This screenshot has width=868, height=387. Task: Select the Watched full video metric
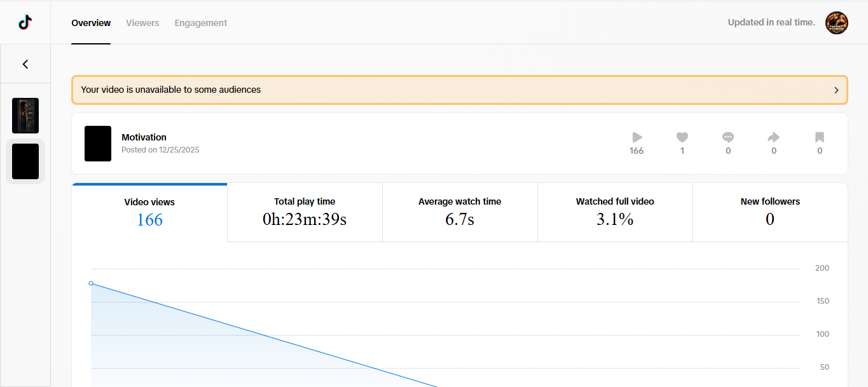point(615,212)
